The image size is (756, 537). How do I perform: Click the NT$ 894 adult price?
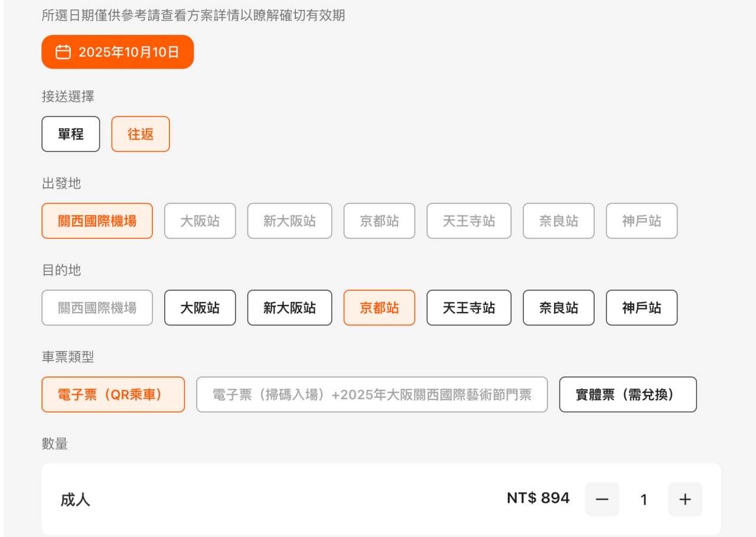point(539,498)
